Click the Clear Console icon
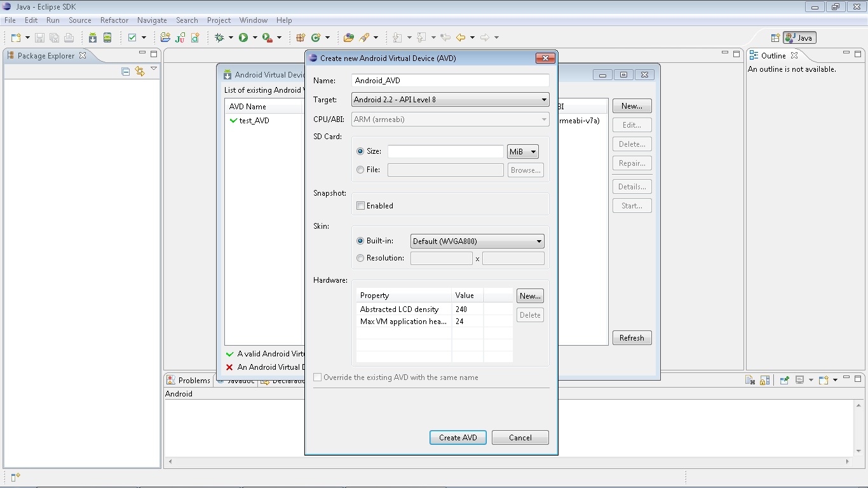 pyautogui.click(x=750, y=380)
